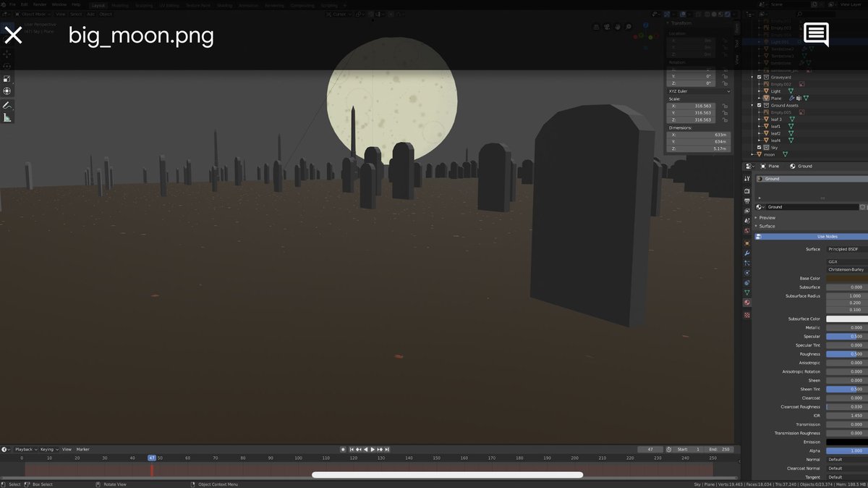Open the Material properties tab

click(x=747, y=303)
